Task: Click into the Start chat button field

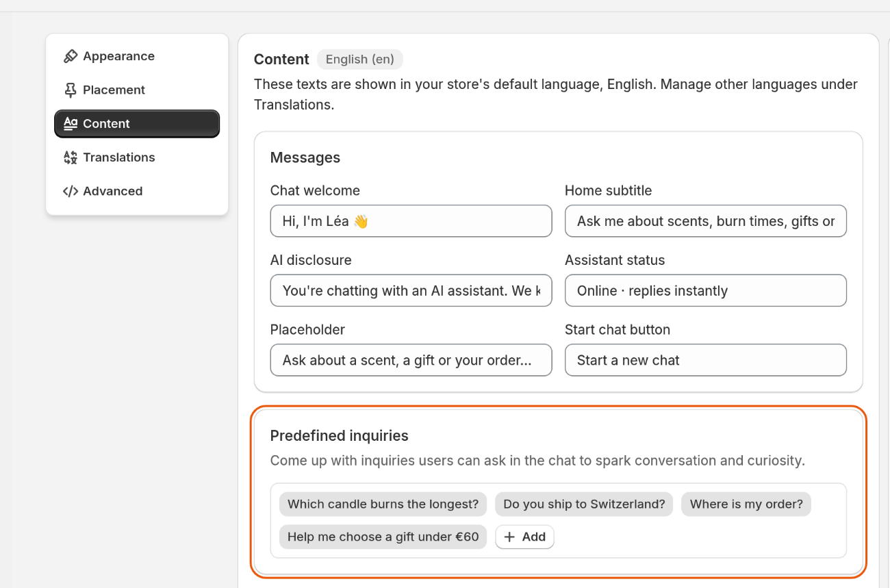Action: [706, 360]
